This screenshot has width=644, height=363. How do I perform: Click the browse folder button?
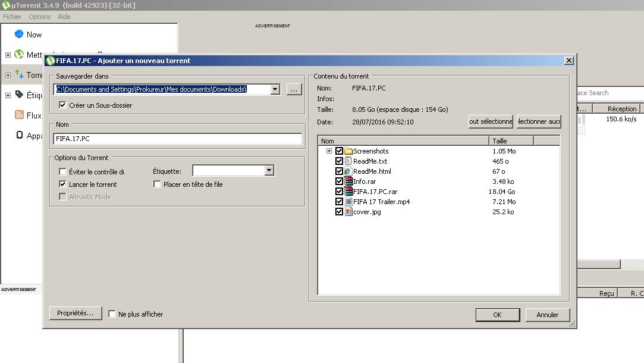[x=294, y=89]
